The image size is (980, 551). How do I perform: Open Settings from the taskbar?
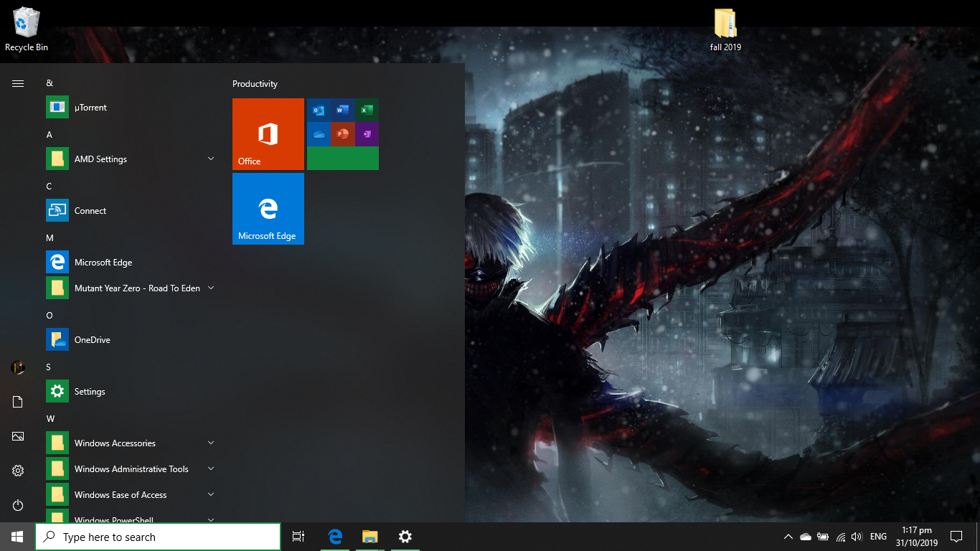tap(405, 537)
